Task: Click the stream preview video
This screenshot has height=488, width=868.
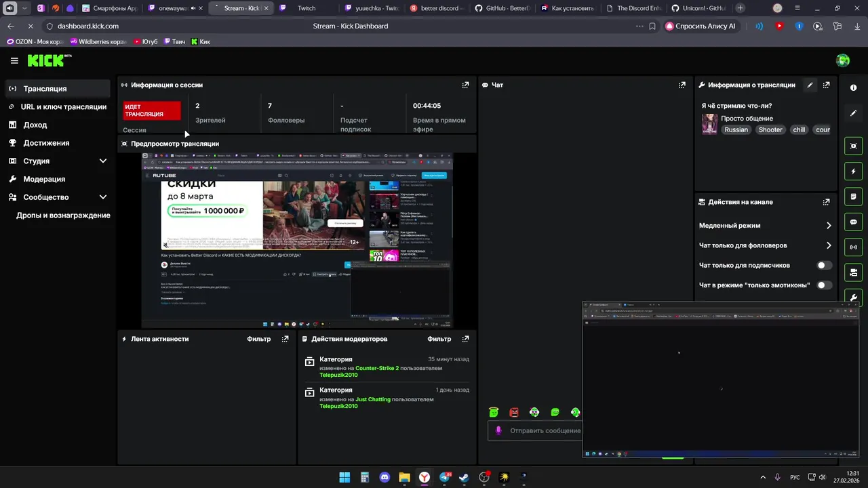Action: (x=296, y=240)
